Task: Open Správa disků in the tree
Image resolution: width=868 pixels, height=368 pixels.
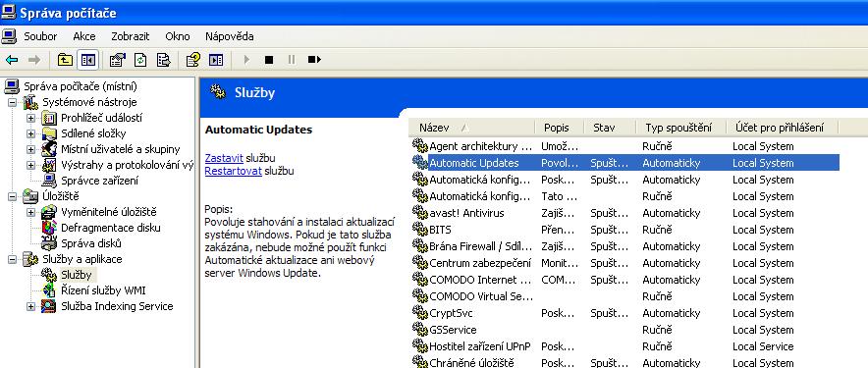Action: (90, 243)
